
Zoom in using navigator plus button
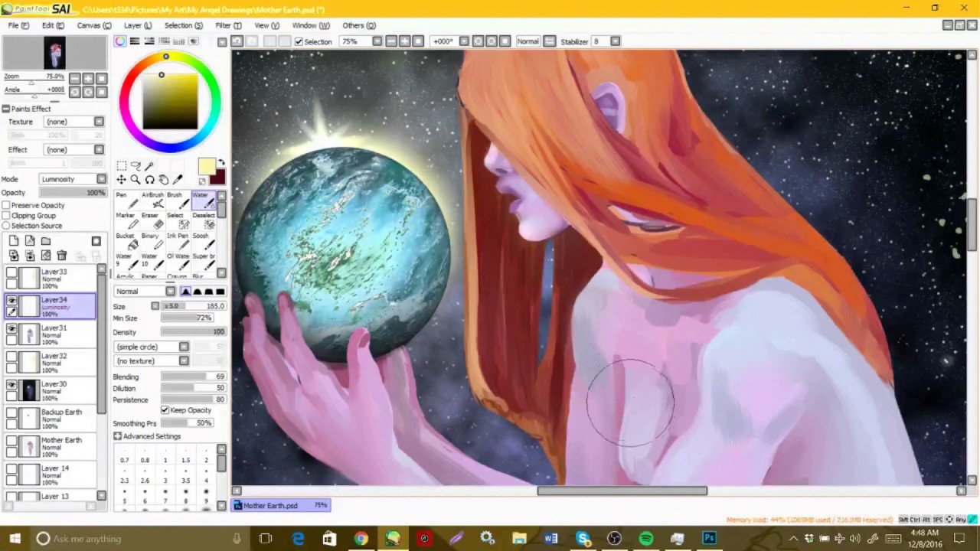[88, 78]
